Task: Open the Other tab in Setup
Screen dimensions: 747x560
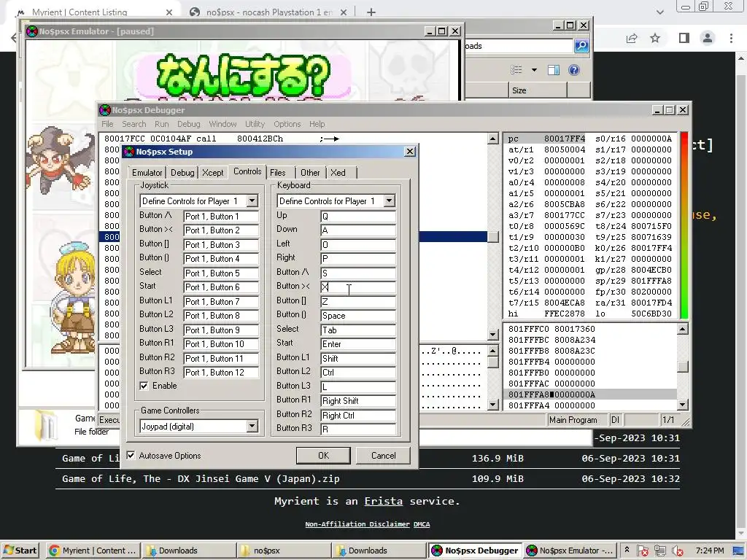Action: [x=310, y=172]
